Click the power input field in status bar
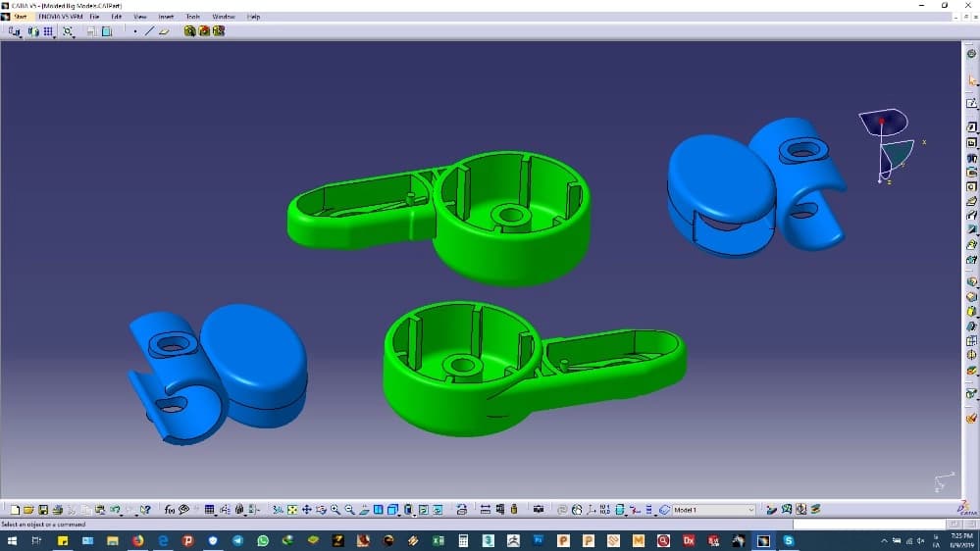The image size is (980, 551). pos(869,525)
